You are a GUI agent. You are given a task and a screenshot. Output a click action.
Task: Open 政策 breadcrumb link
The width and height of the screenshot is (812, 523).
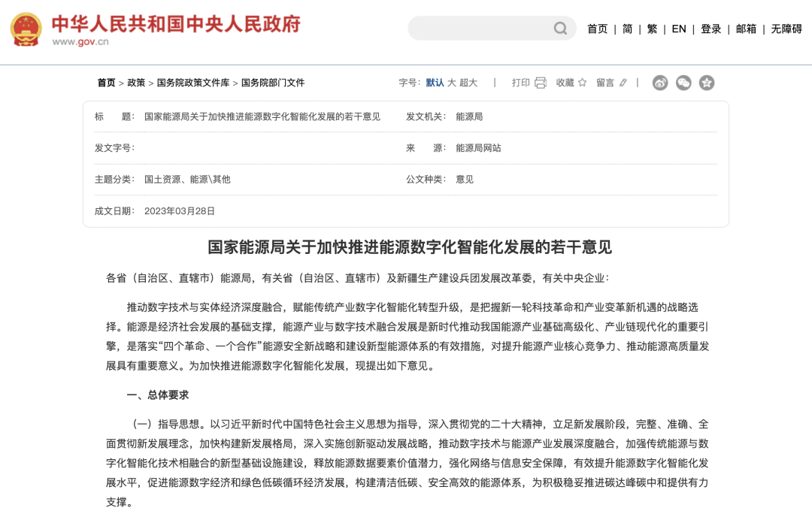coord(136,83)
